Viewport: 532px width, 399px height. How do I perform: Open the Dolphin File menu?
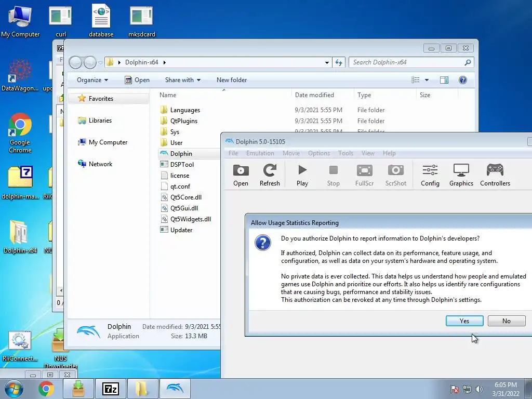click(x=233, y=153)
